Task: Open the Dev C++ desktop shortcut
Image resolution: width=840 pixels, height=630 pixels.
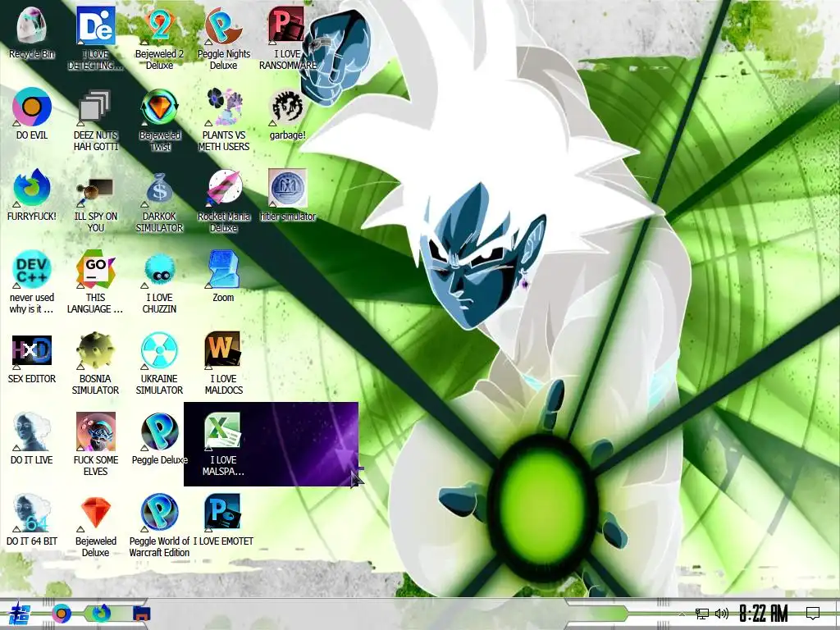Action: pyautogui.click(x=32, y=269)
